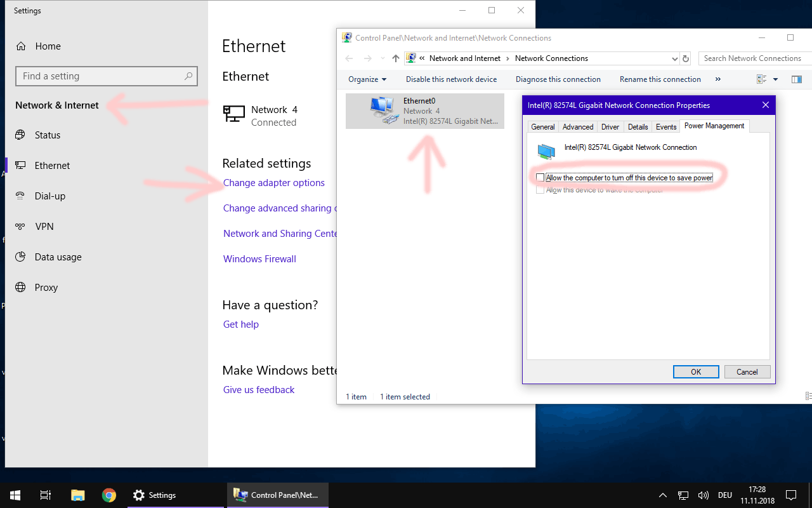Viewport: 812px width, 508px height.
Task: Go forward in Network Connections window
Action: point(367,58)
